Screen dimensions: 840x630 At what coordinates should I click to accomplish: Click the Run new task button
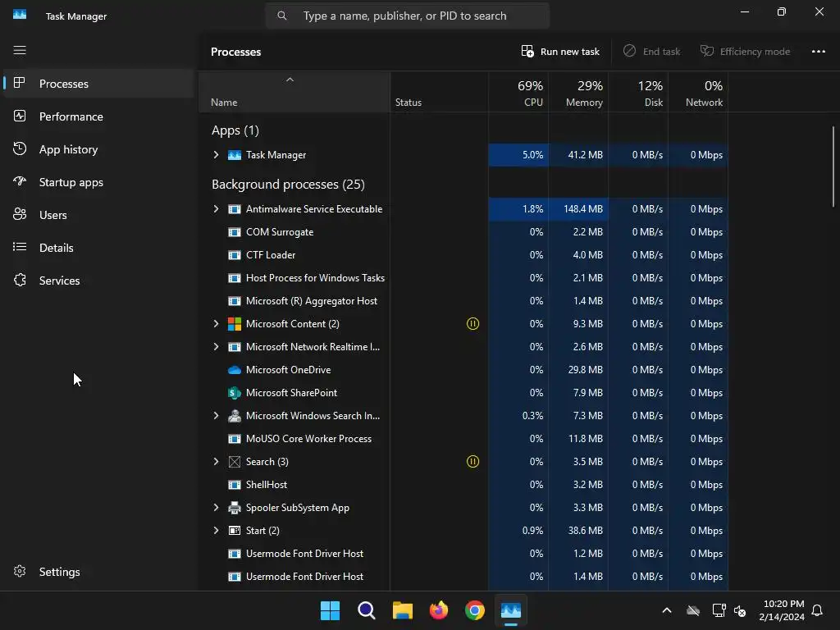coord(560,52)
